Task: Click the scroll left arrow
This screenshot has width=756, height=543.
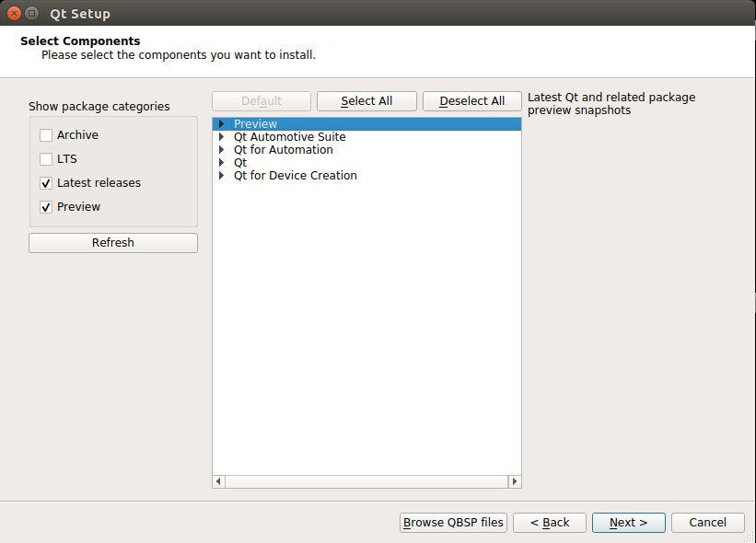Action: [218, 481]
